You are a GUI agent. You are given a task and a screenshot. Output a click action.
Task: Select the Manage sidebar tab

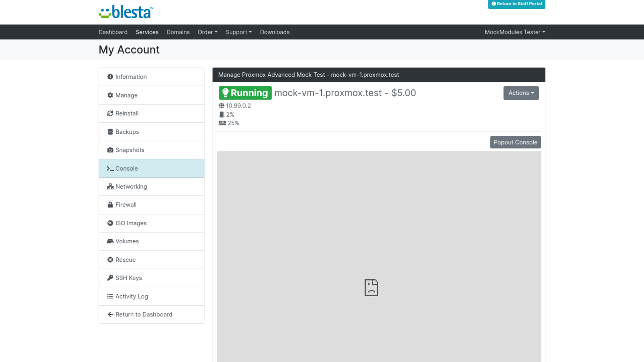coord(152,95)
